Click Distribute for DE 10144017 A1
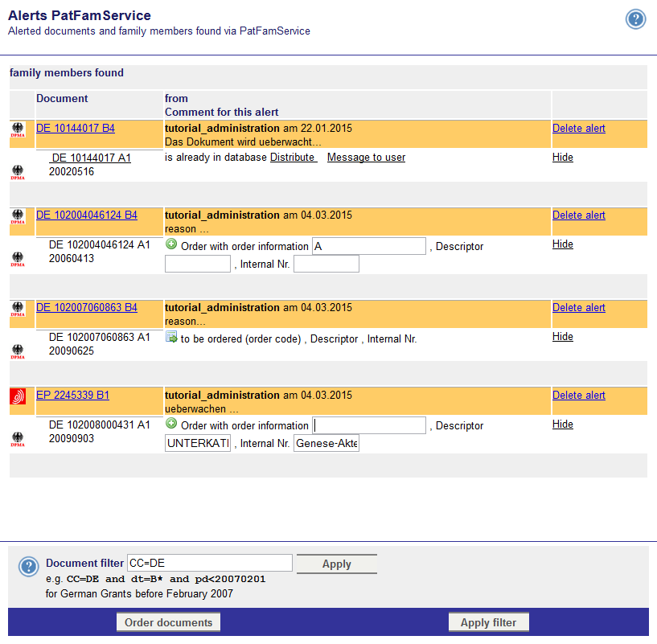 click(x=293, y=158)
